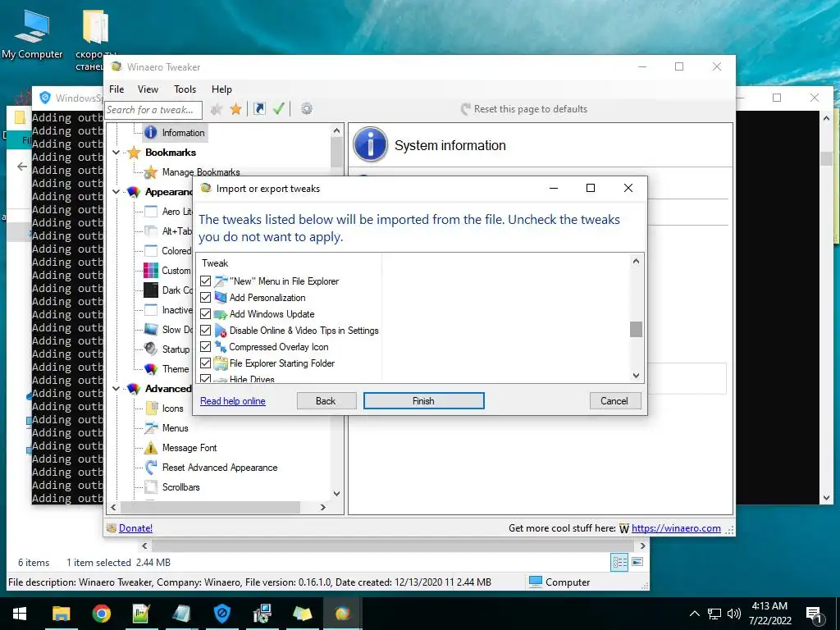Collapse the Appearance tree category
840x630 pixels.
tap(116, 192)
